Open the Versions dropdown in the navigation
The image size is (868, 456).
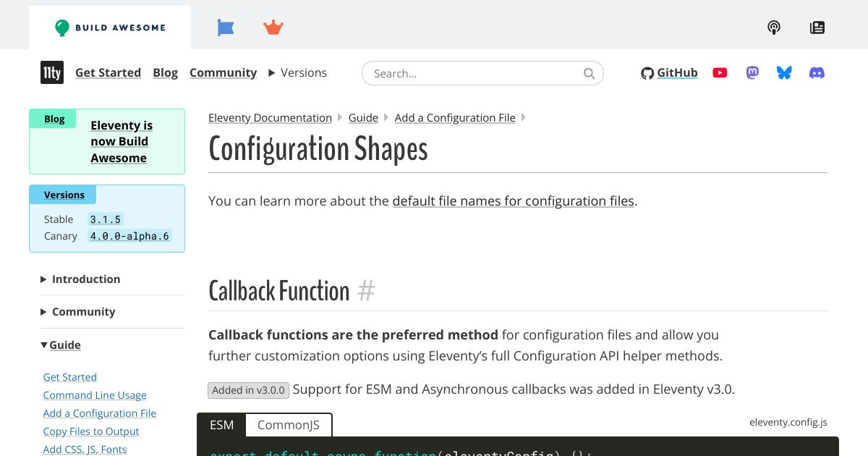click(x=297, y=72)
